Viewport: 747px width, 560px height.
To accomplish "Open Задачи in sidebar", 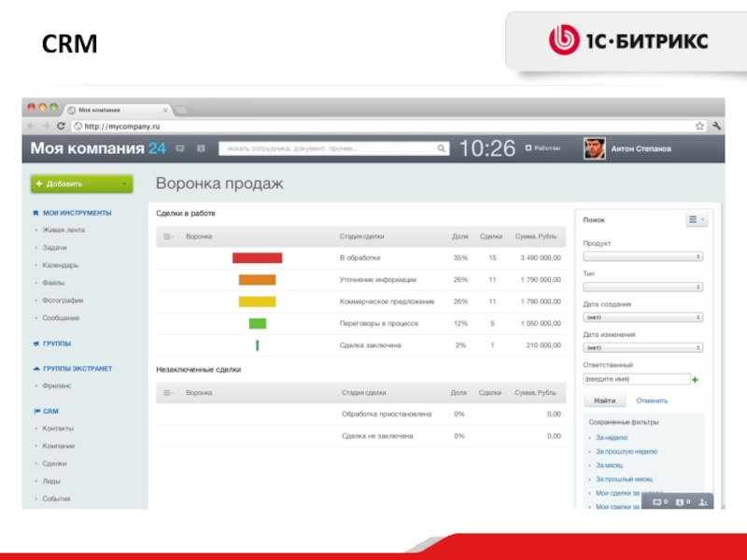I will [x=54, y=247].
